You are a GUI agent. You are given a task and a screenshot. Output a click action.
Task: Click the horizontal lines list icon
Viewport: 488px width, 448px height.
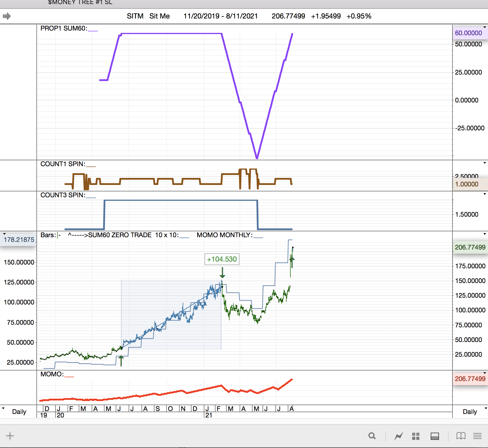point(477,436)
